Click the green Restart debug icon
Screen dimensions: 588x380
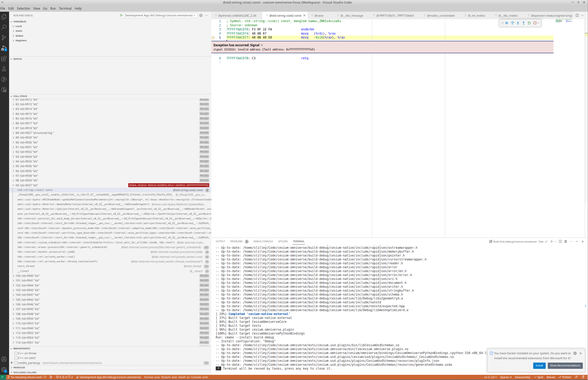[x=529, y=23]
